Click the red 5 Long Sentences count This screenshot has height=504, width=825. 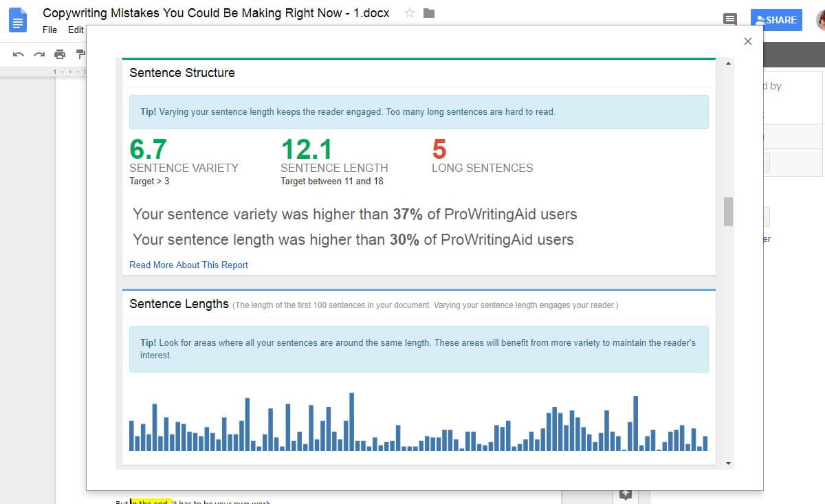439,149
